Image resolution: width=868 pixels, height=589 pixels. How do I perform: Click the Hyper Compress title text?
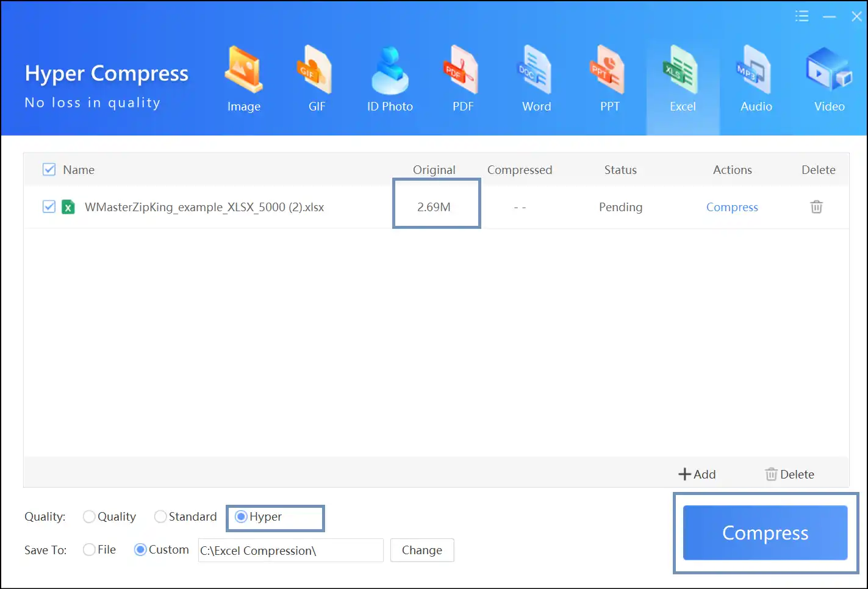pyautogui.click(x=107, y=74)
